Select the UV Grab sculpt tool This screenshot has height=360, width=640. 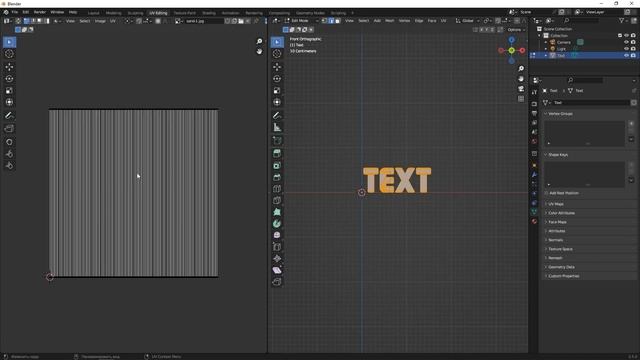click(9, 142)
